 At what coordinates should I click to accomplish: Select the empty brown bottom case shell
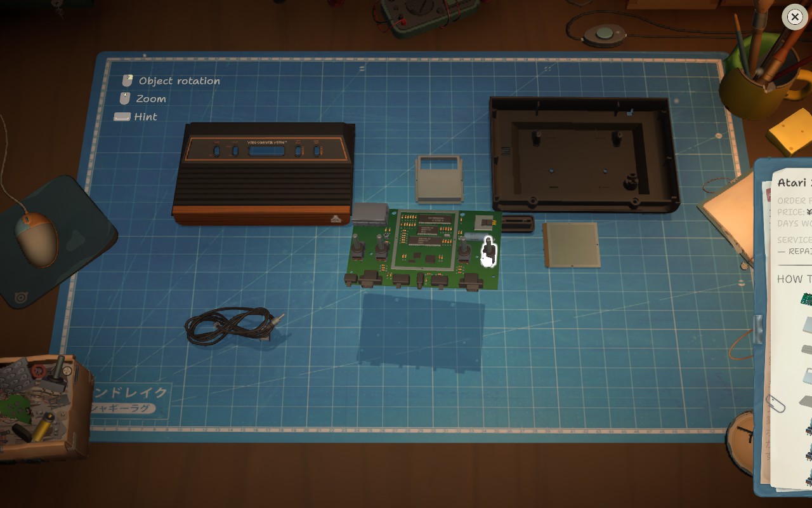pyautogui.click(x=584, y=154)
